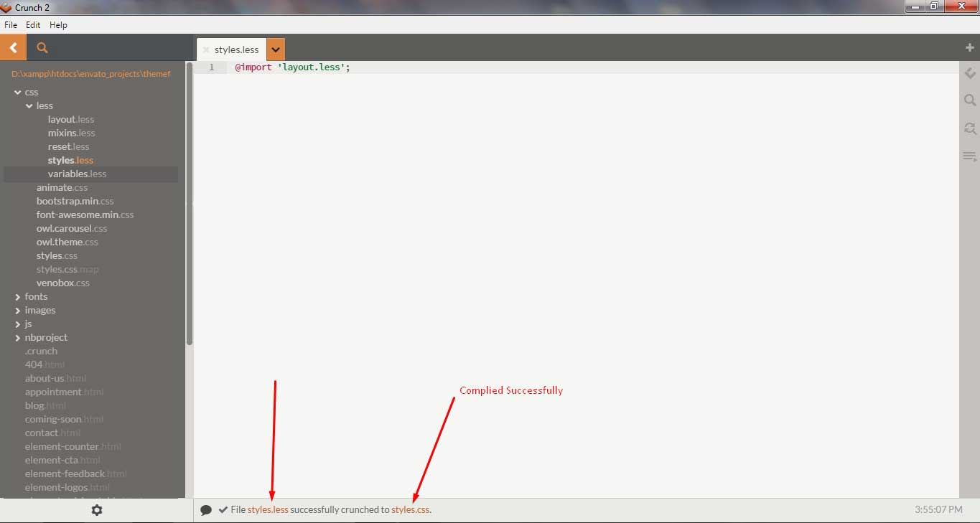The width and height of the screenshot is (980, 523).
Task: Open find in editor magnifier icon
Action: click(x=970, y=100)
